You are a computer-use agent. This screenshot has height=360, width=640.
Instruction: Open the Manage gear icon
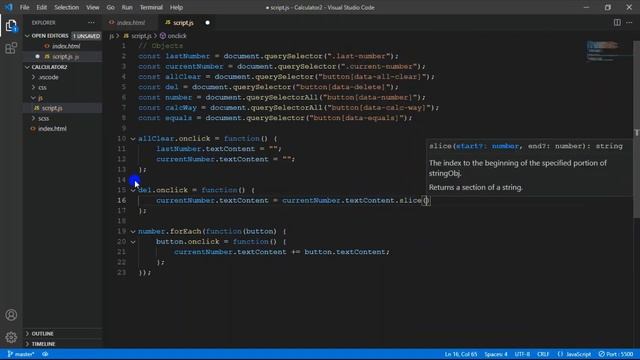coord(11,337)
